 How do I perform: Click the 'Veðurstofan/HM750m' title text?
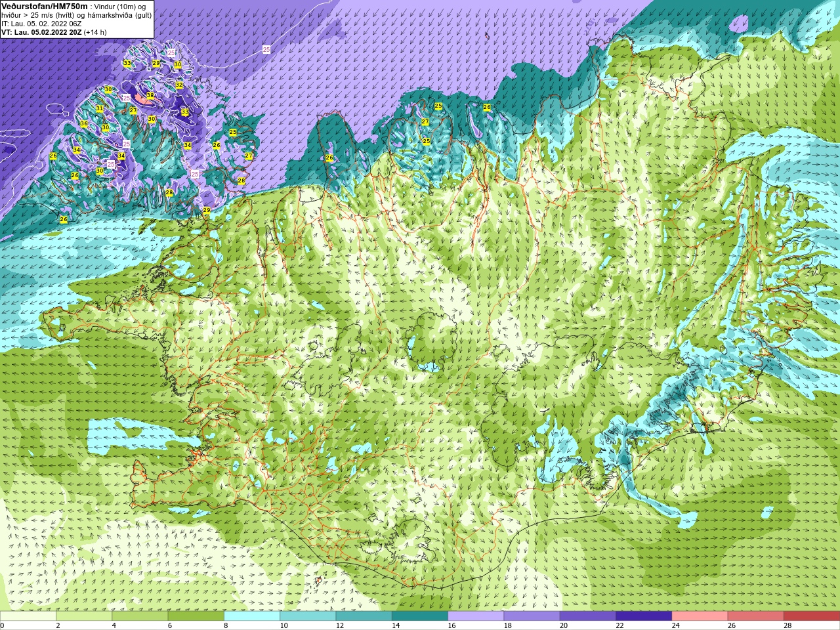coord(45,6)
